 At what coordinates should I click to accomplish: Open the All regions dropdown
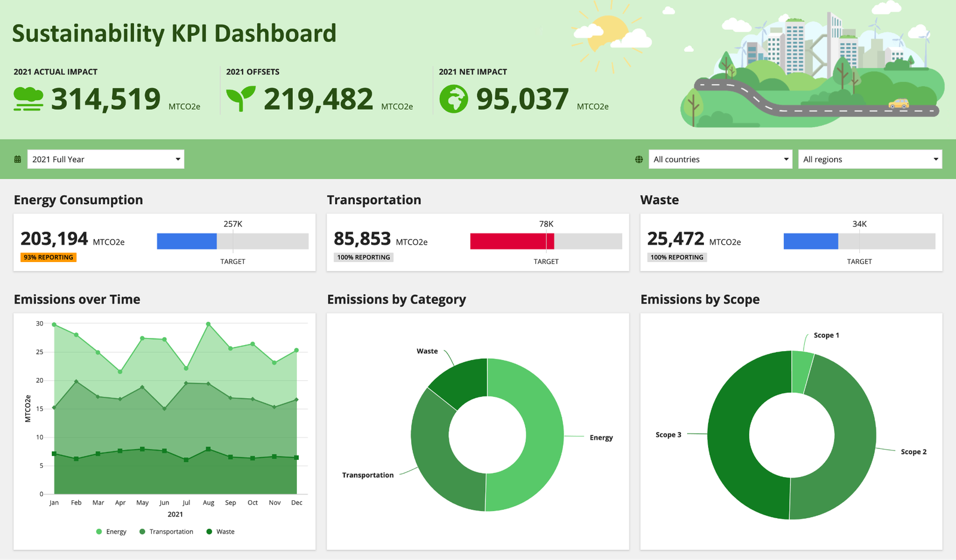pyautogui.click(x=870, y=159)
